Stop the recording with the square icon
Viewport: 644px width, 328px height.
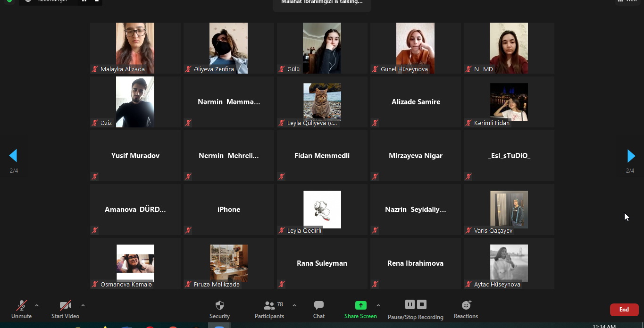pos(422,304)
